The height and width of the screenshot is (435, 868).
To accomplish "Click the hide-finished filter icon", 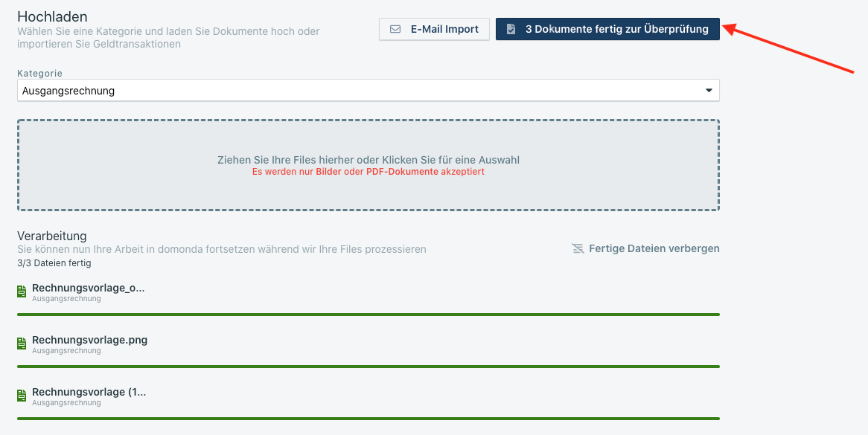I will [x=578, y=248].
